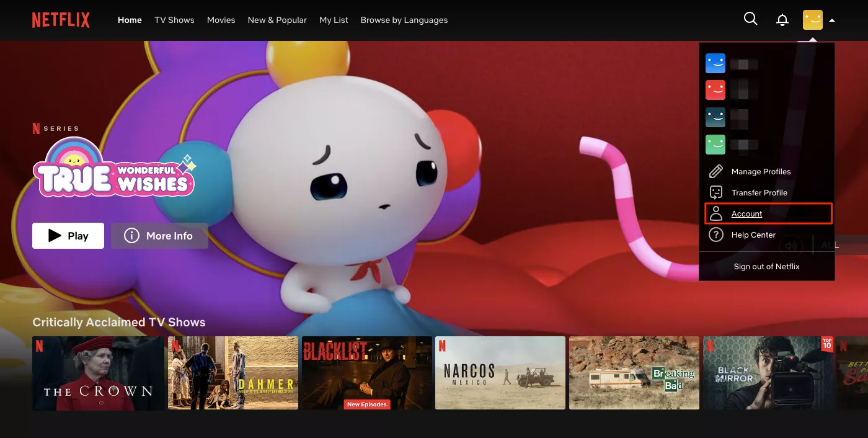Viewport: 868px width, 438px height.
Task: Click the More Info button
Action: click(159, 236)
